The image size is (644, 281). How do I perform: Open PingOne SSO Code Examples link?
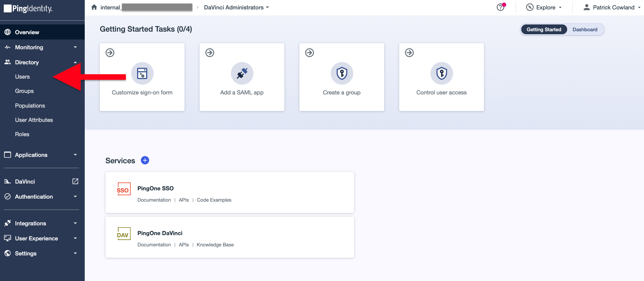214,200
